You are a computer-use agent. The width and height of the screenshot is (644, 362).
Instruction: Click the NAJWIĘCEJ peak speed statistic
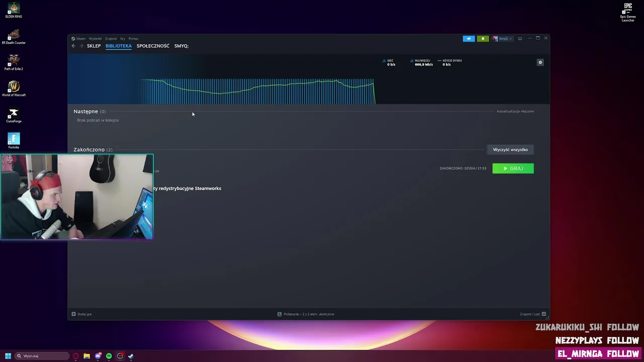click(422, 62)
